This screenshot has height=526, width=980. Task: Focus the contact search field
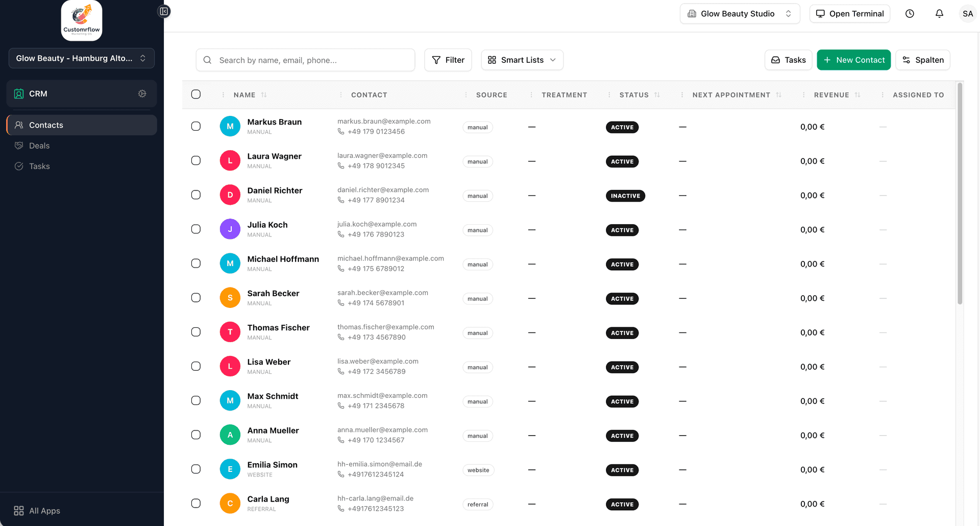point(311,60)
